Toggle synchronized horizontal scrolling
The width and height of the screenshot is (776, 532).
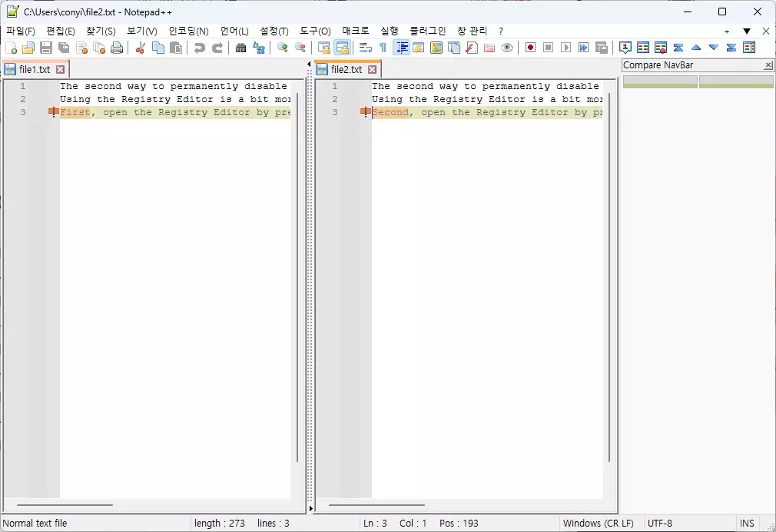pyautogui.click(x=342, y=48)
